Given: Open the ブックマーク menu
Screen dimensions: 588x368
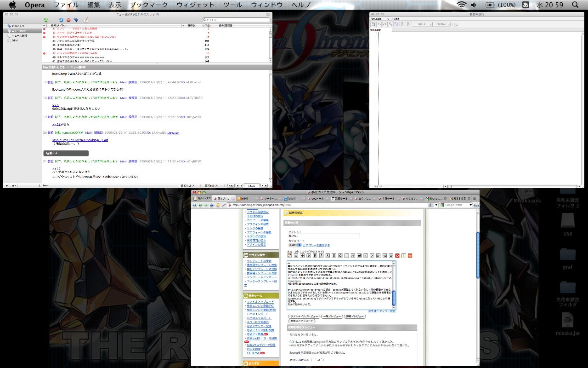Looking at the screenshot, I should 149,5.
